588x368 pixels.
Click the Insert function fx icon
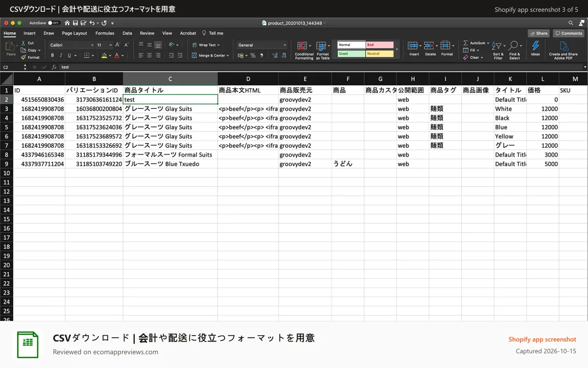point(54,67)
